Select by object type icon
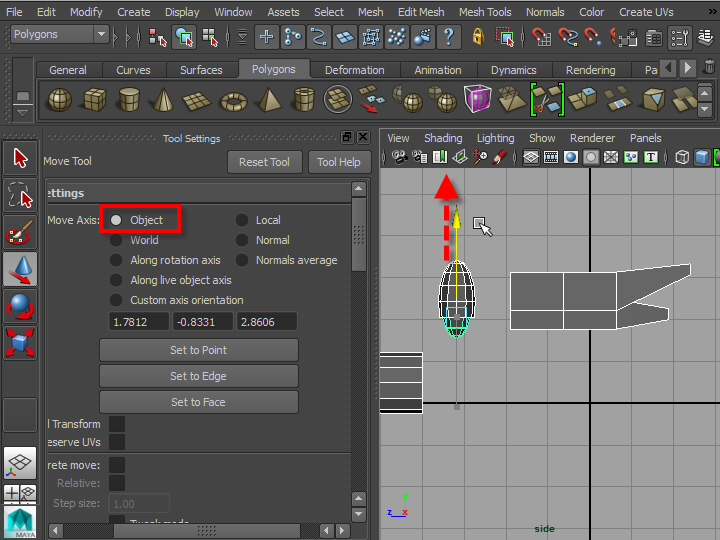 coord(184,37)
